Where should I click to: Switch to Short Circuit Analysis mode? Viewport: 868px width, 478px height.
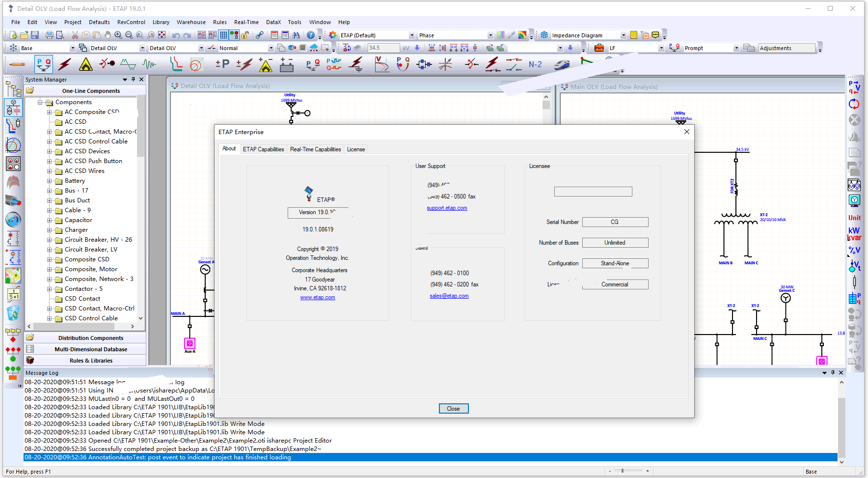coord(65,64)
